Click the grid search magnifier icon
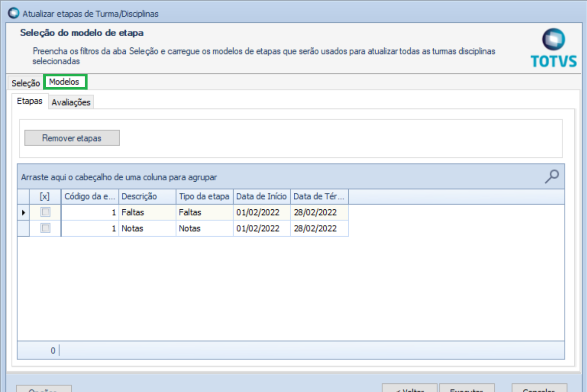This screenshot has height=392, width=587. pos(552,176)
